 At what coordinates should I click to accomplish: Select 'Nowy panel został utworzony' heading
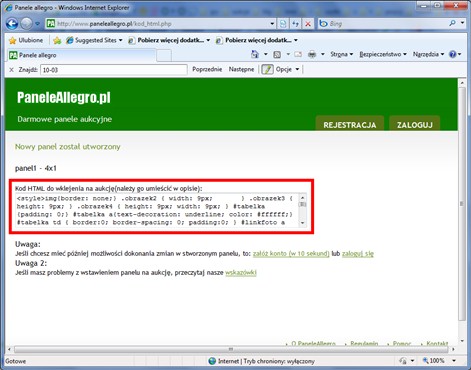point(68,147)
